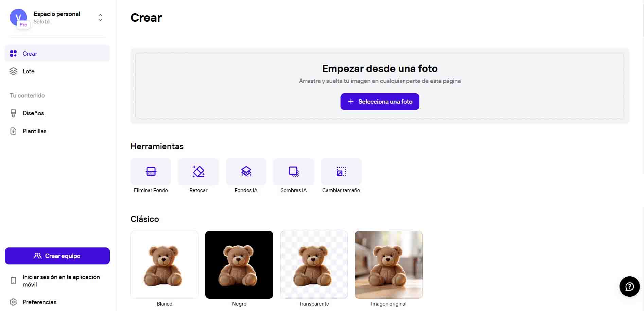Click the Herramientas section title

(x=157, y=146)
